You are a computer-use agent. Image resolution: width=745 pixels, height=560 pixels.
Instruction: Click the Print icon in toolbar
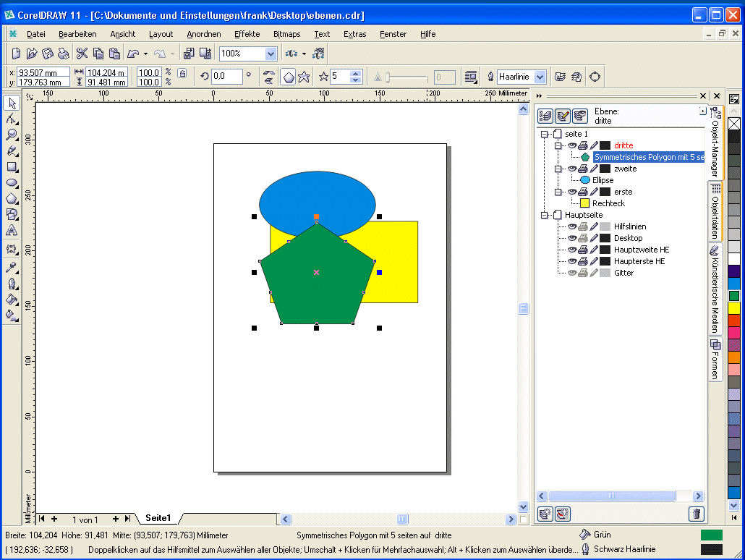coord(64,54)
